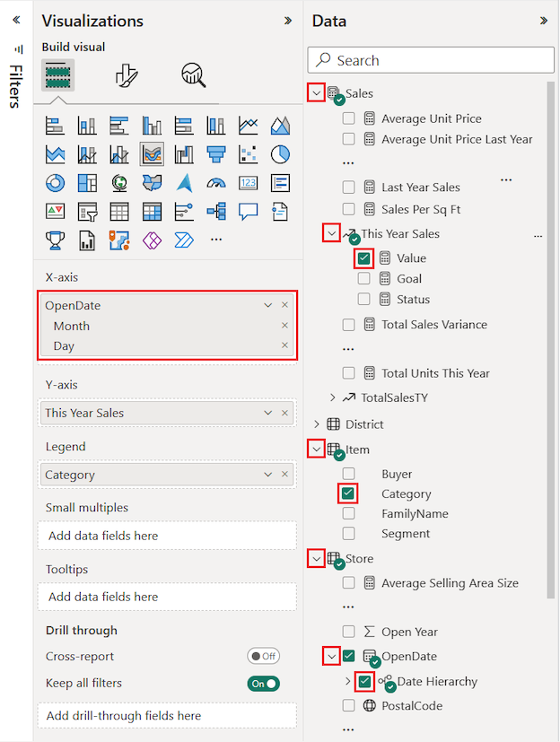Turn on the Cross-report toggle
The height and width of the screenshot is (742, 560).
[x=263, y=657]
